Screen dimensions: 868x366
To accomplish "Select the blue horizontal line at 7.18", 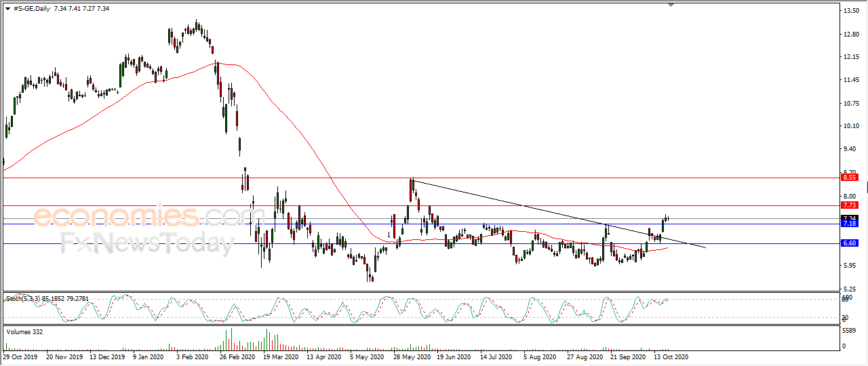I will [420, 224].
